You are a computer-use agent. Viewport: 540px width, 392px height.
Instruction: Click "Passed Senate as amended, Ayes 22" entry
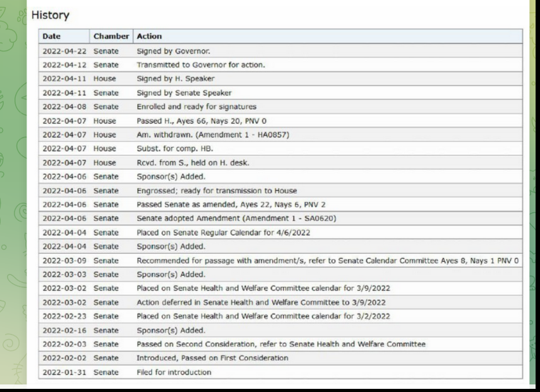click(x=231, y=205)
